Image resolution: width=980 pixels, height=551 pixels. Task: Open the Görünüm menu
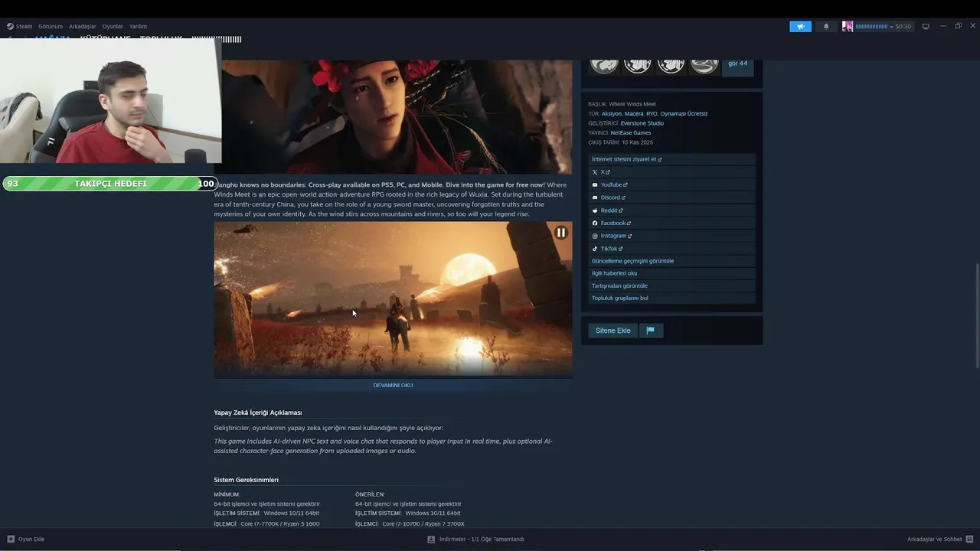tap(51, 26)
